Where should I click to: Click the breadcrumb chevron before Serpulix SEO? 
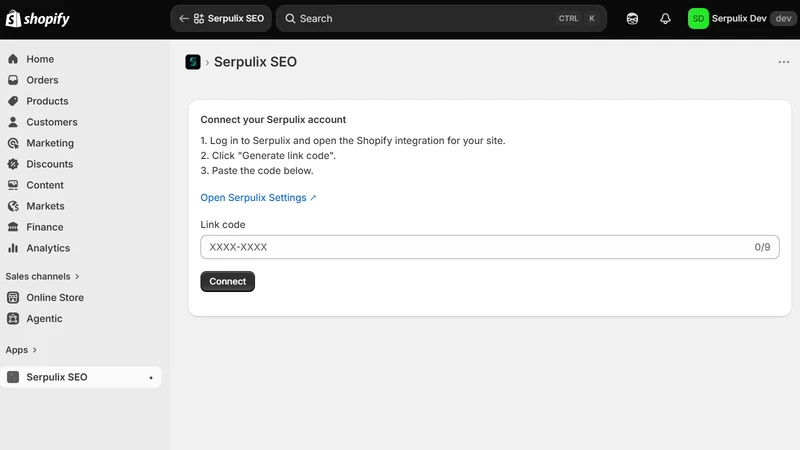pos(207,63)
